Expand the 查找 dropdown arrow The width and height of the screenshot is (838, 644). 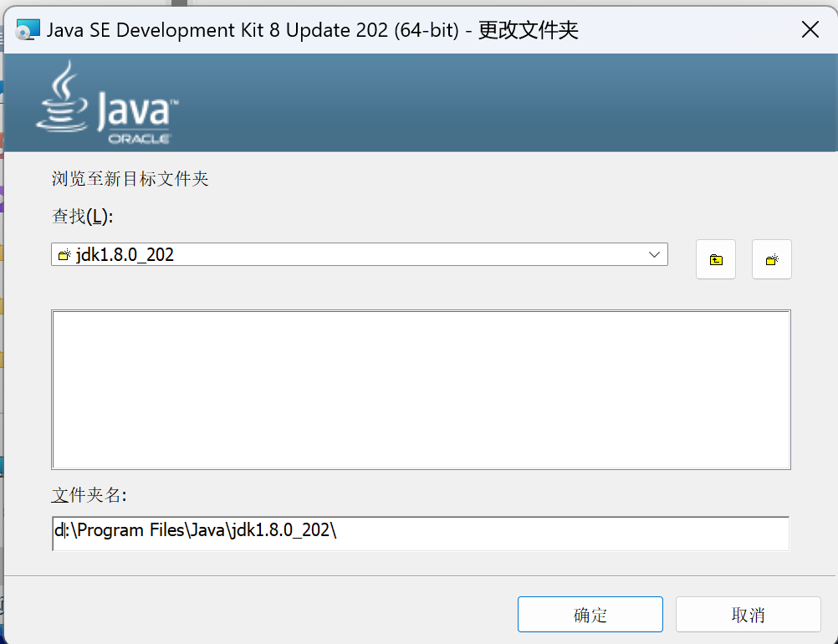(x=655, y=255)
